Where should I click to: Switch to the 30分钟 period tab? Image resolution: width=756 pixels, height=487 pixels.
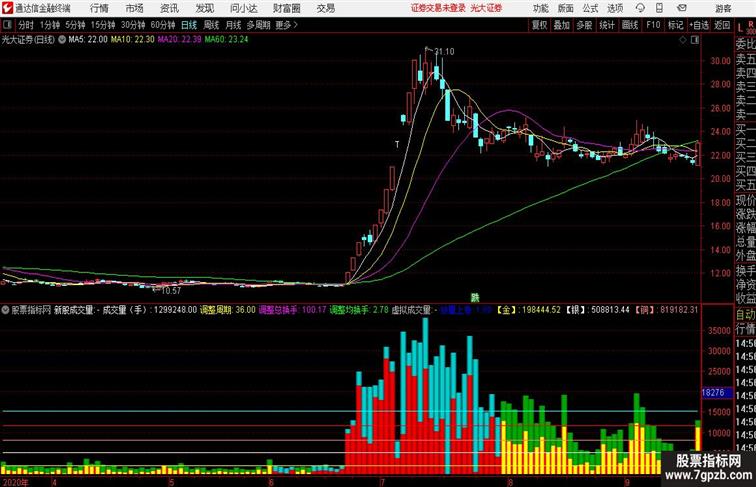tap(133, 25)
